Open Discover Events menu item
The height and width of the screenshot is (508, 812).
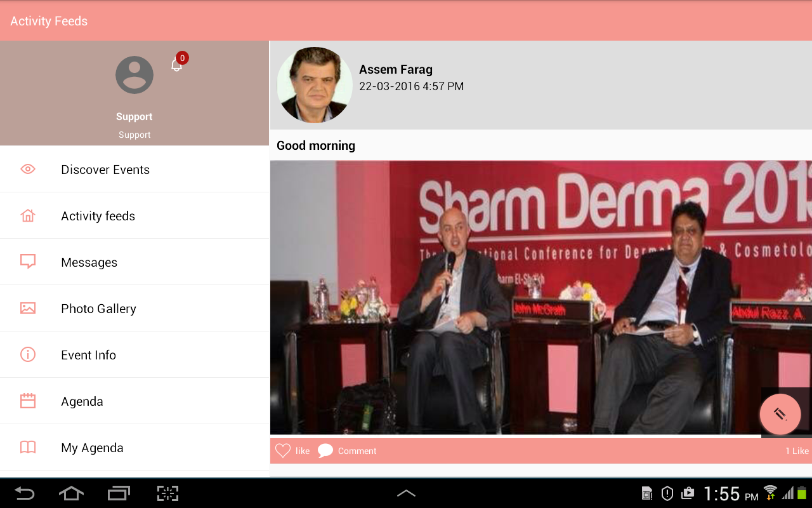[x=134, y=170]
